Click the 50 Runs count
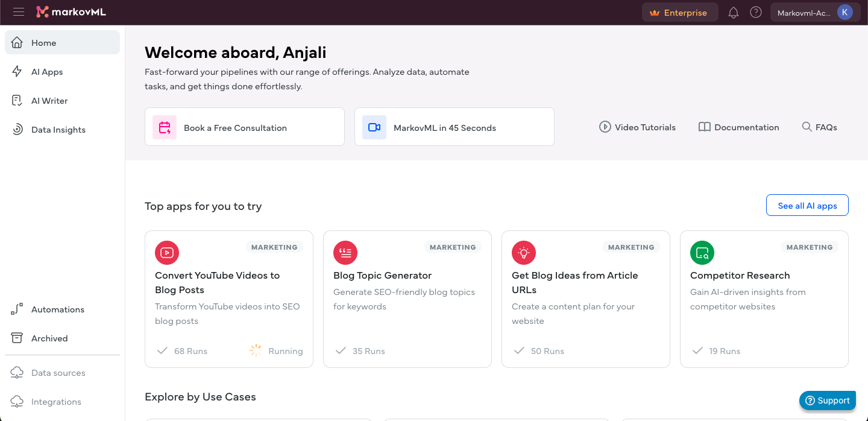Screen dimensions: 868x421 click(547, 351)
